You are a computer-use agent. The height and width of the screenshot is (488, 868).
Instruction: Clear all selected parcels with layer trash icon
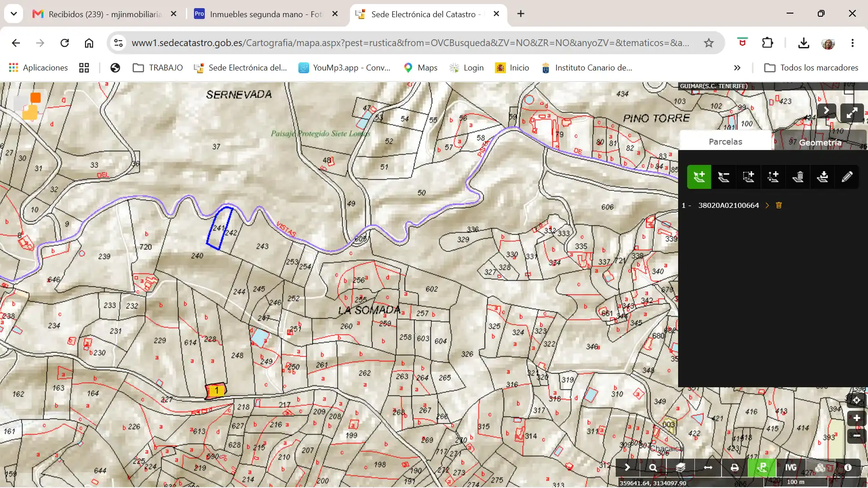[x=798, y=177]
